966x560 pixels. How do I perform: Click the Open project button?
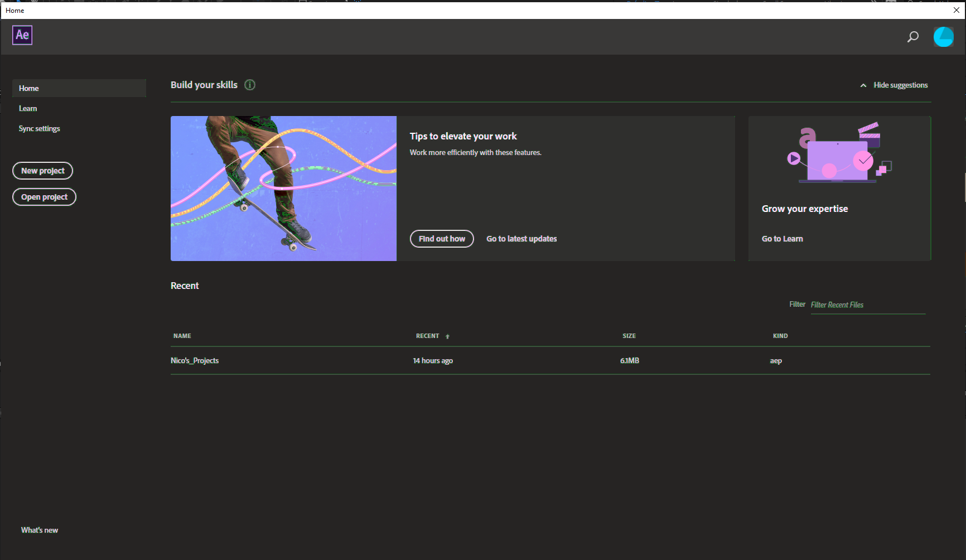44,196
